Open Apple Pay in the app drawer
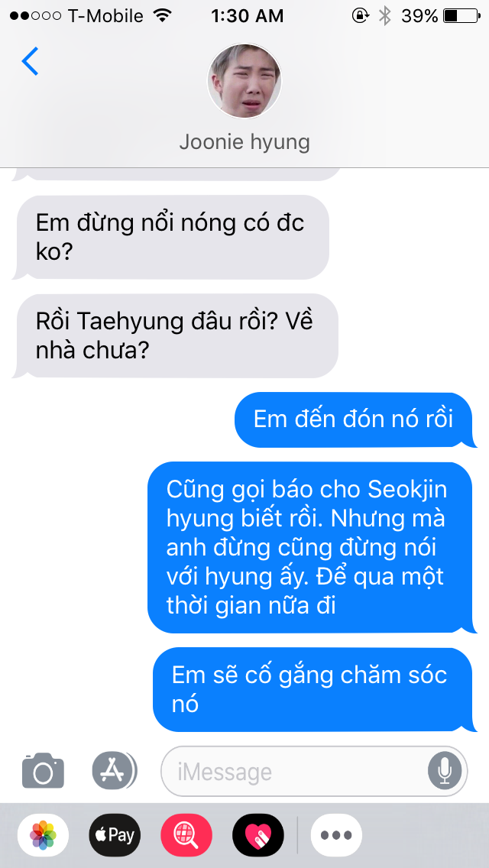489x868 pixels. (x=115, y=835)
